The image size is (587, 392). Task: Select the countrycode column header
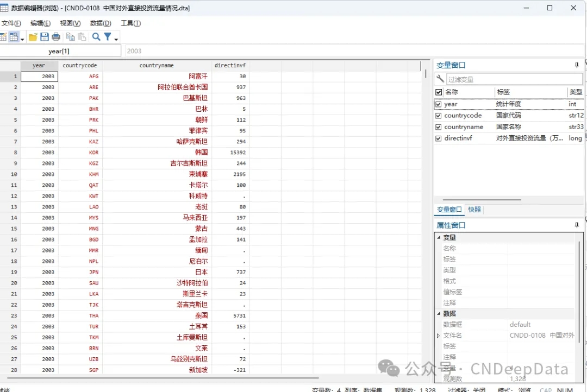(80, 66)
